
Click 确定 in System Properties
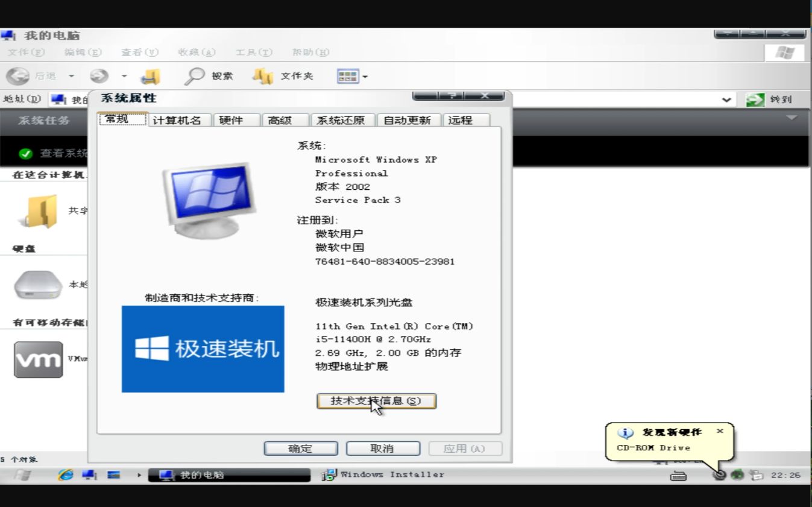coord(300,449)
